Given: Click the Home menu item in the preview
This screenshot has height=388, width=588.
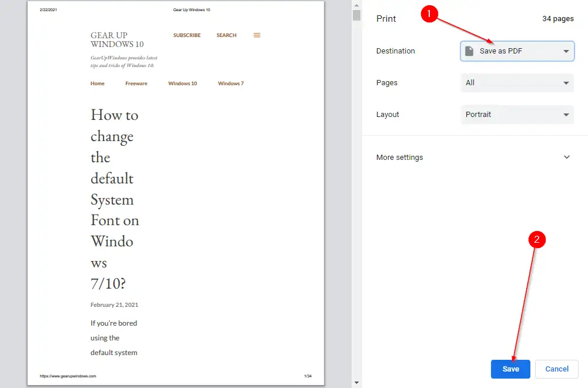Looking at the screenshot, I should click(98, 83).
